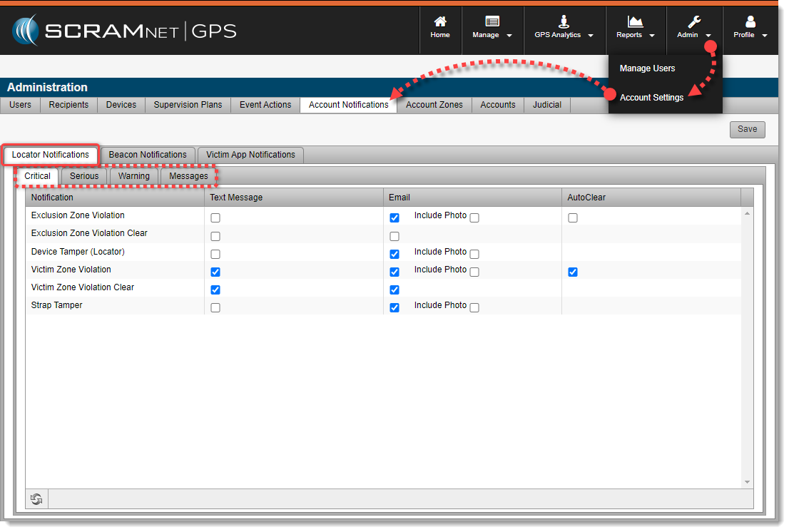
Task: Click the Home house icon
Action: 440,21
